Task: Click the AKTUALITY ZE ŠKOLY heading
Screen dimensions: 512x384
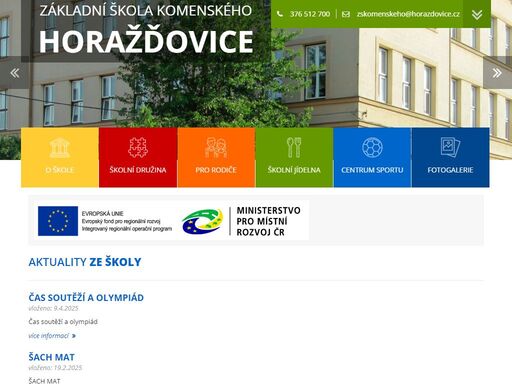Action: click(x=85, y=262)
